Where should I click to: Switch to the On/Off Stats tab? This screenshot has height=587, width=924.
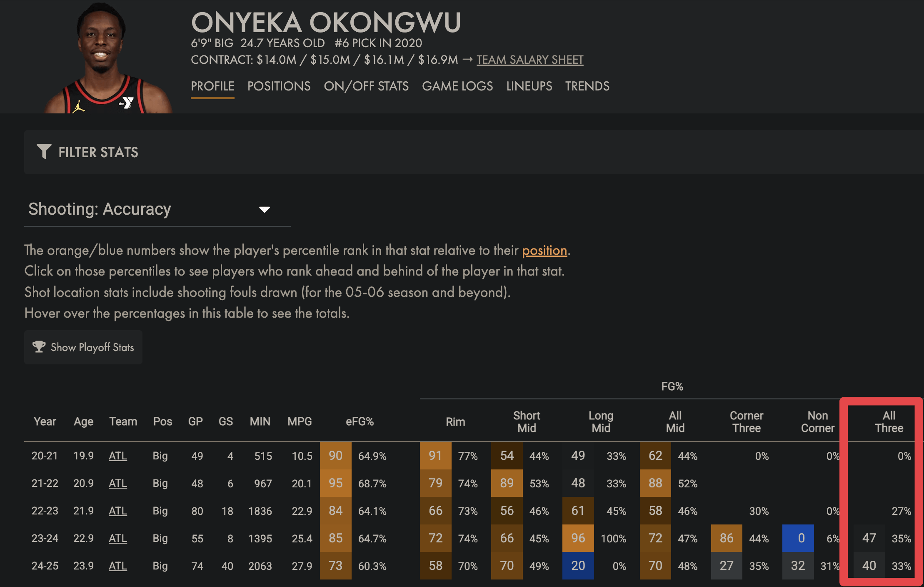coord(366,86)
